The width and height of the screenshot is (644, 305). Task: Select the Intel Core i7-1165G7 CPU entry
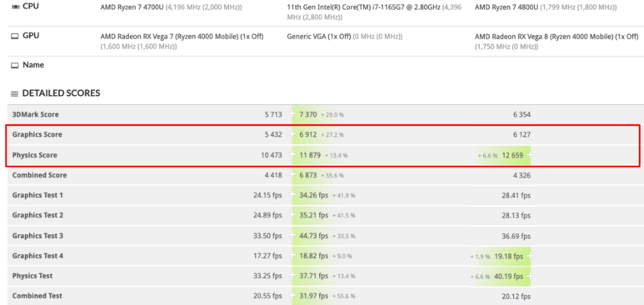click(x=374, y=12)
